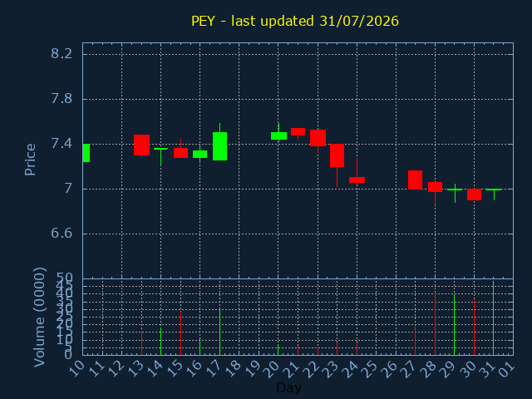Click the partial green candlestick on day 10

tap(86, 153)
